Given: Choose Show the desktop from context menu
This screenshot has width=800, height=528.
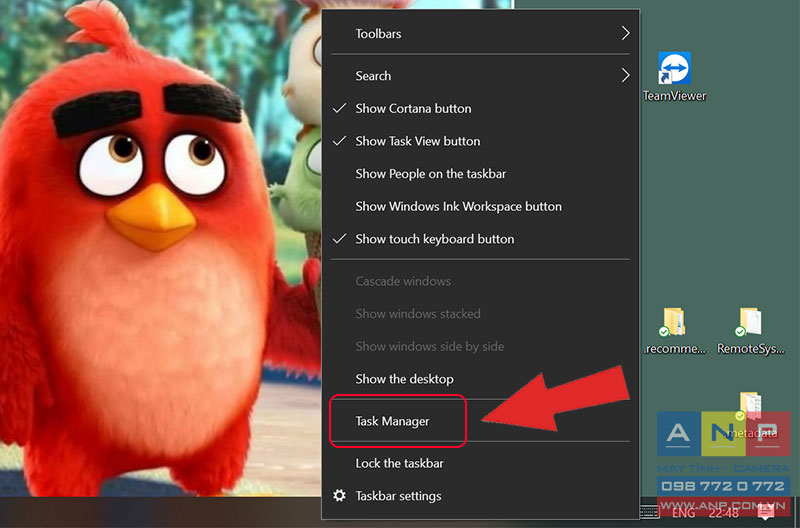Looking at the screenshot, I should click(480, 379).
